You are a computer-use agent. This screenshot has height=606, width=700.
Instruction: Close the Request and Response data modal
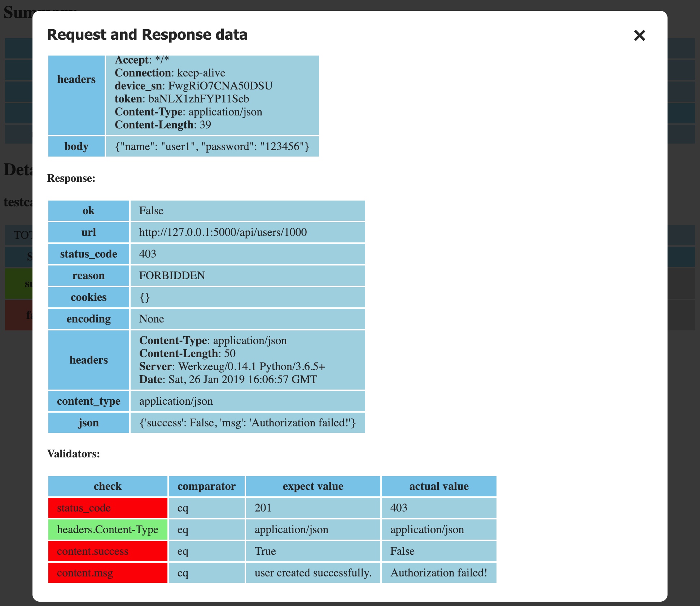639,35
